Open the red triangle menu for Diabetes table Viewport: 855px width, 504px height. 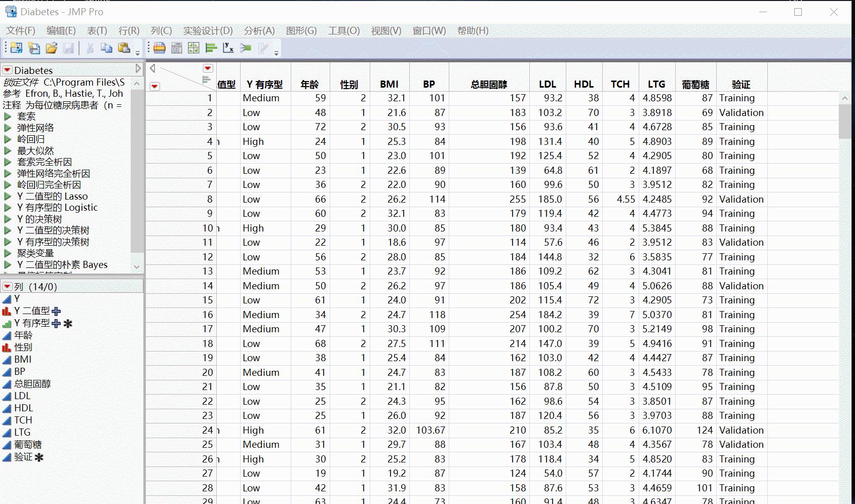click(7, 70)
